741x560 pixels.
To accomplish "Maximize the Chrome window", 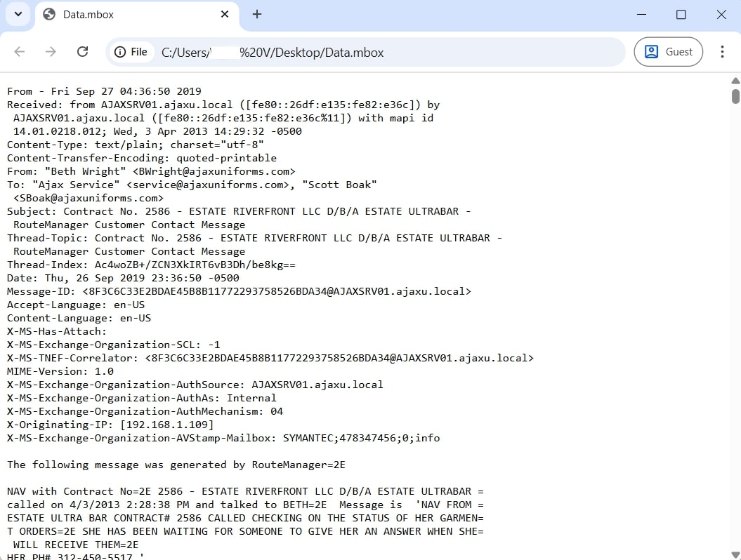I will coord(681,14).
